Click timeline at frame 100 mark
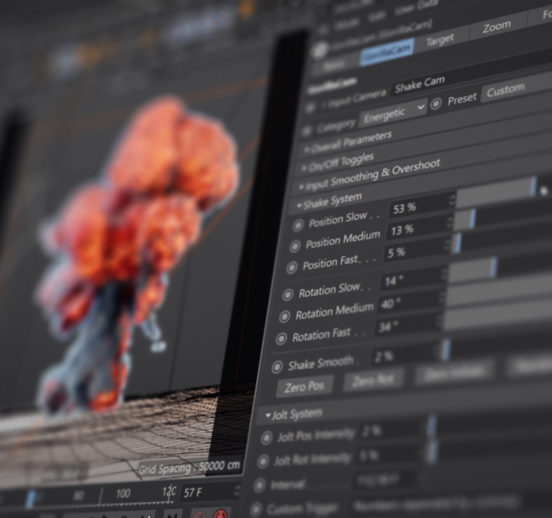This screenshot has width=552, height=518. pos(123,494)
